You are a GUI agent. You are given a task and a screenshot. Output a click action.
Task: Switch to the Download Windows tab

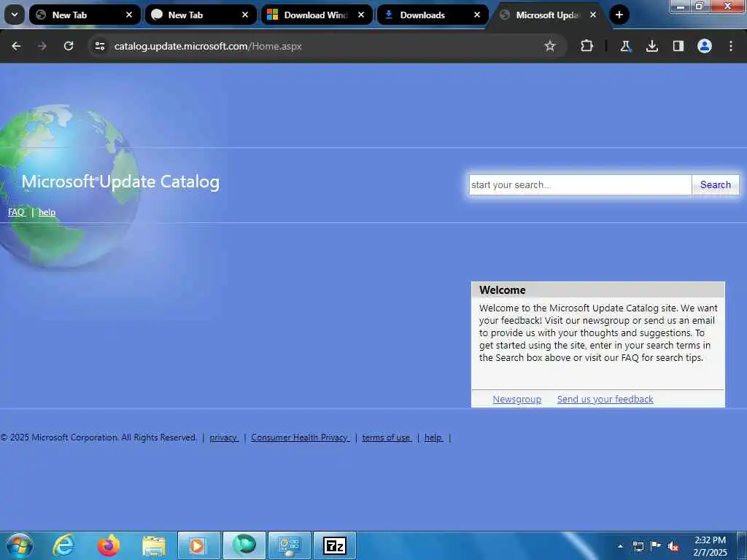[317, 15]
